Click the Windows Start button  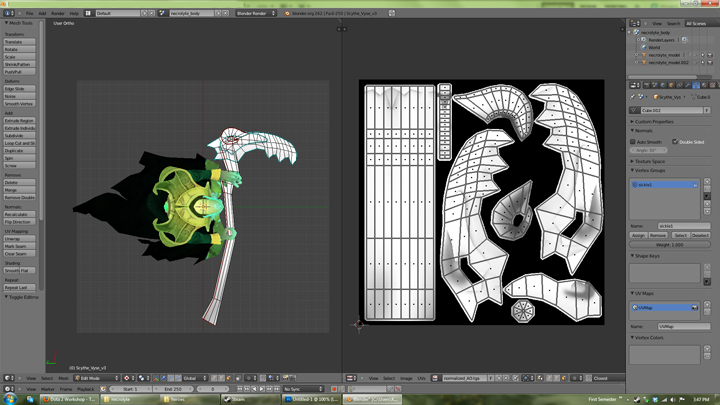click(x=10, y=399)
